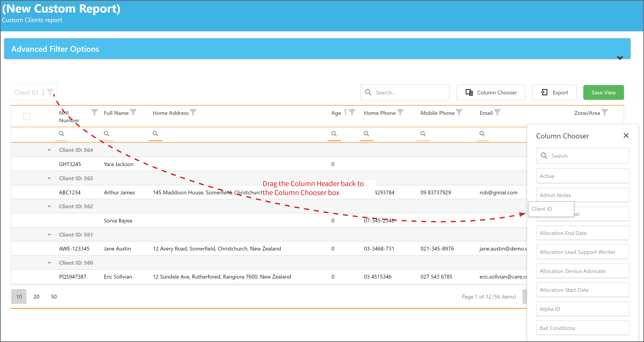644x342 pixels.
Task: Set page size to 20 rows
Action: pyautogui.click(x=36, y=297)
